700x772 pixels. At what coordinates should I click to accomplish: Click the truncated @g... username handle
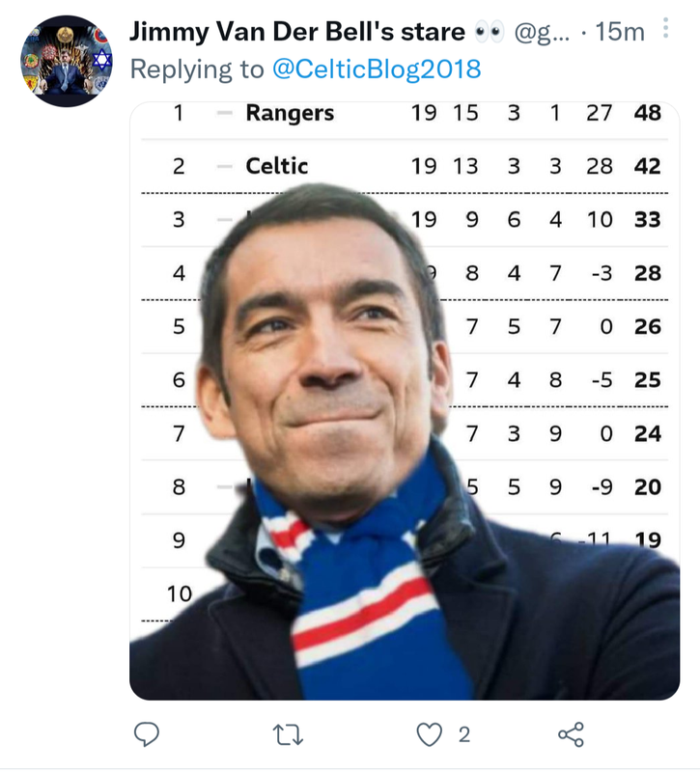tap(542, 33)
